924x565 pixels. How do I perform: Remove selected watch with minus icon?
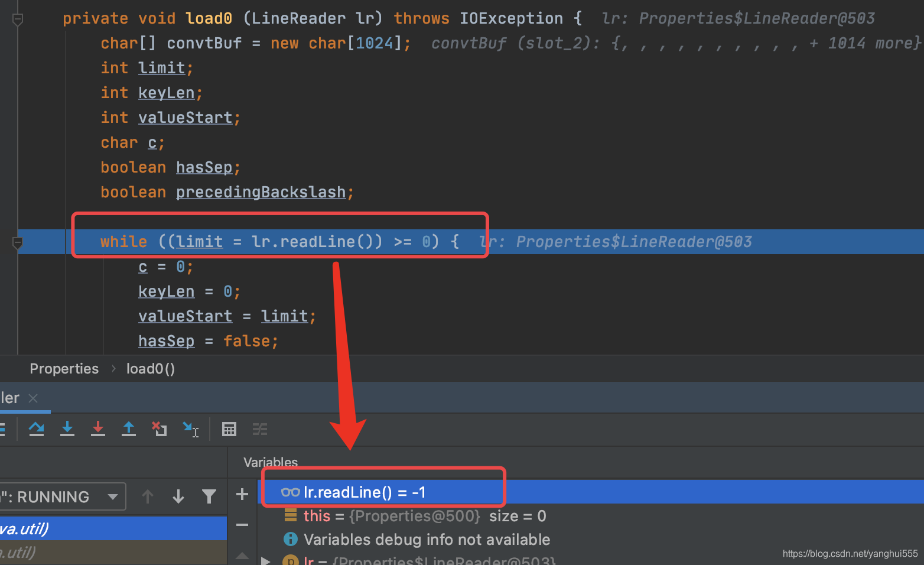coord(242,525)
